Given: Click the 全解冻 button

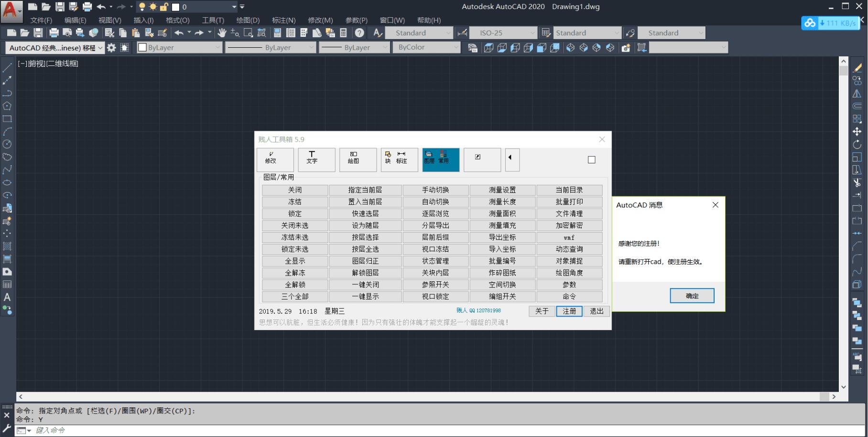Looking at the screenshot, I should coord(295,273).
